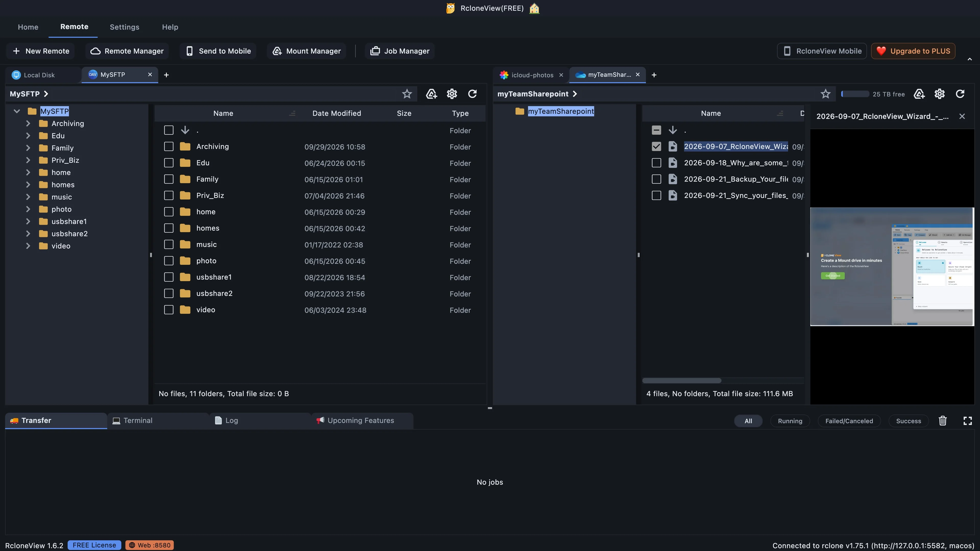Refresh the MySFTP file listing
Image resolution: width=980 pixels, height=551 pixels.
pyautogui.click(x=472, y=94)
